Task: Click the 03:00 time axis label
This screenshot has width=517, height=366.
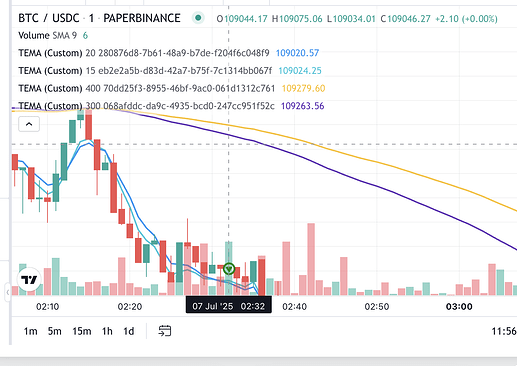Action: click(459, 306)
